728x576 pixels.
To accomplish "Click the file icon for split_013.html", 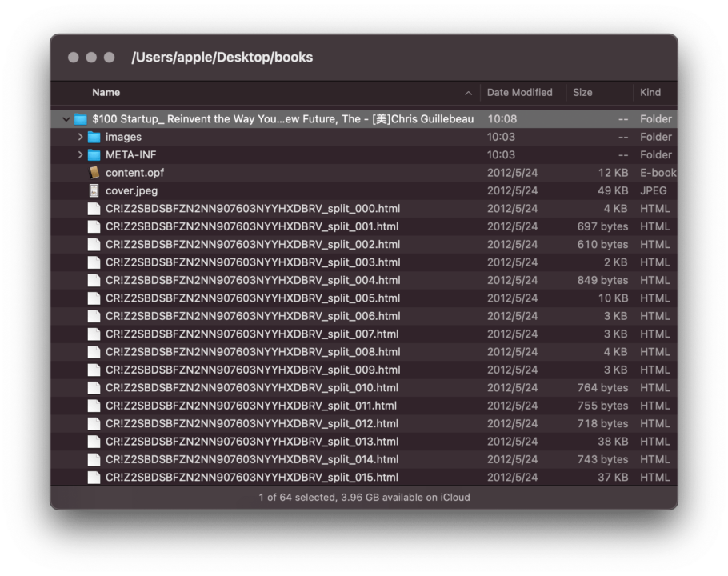I will point(94,442).
